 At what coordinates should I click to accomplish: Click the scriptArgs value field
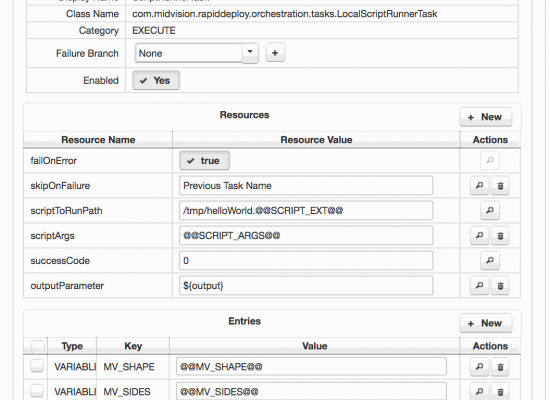click(306, 236)
